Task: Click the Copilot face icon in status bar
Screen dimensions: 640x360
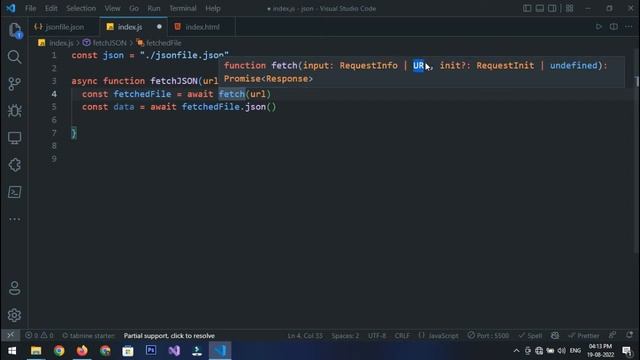Action: [x=555, y=336]
